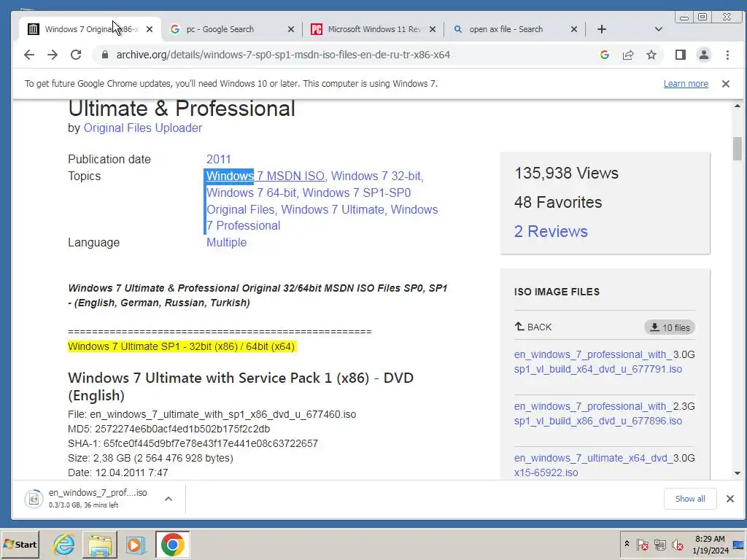Open the Action Center flag tray icon
The width and height of the screenshot is (747, 560).
642,545
